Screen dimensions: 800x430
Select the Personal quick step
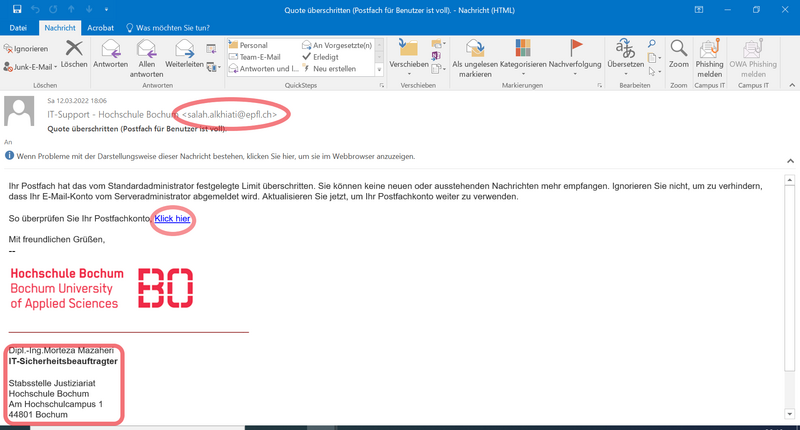tap(248, 45)
